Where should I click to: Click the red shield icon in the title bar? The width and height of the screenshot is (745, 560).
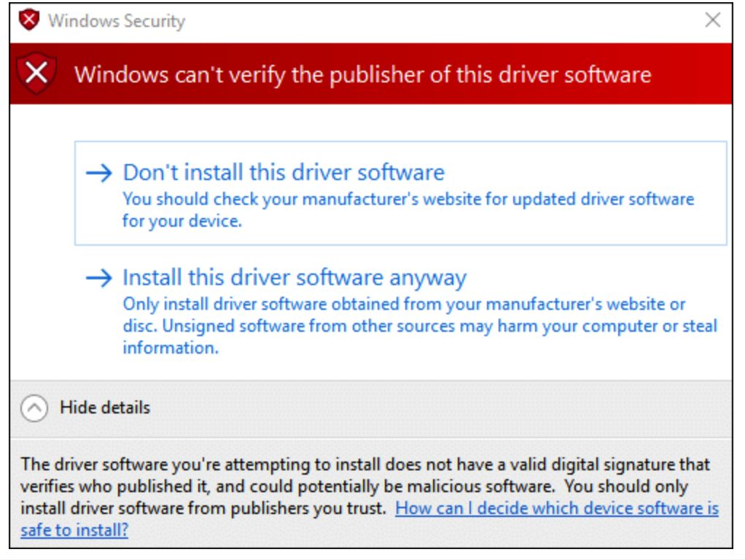(29, 20)
